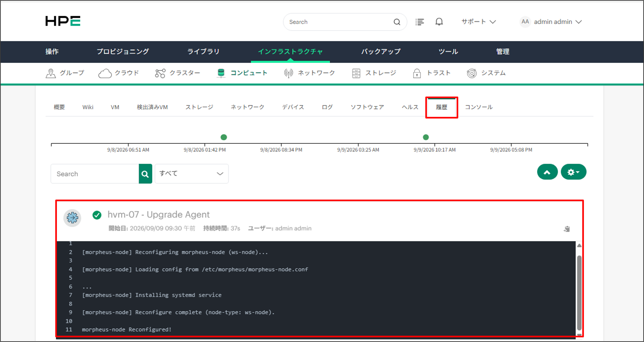The width and height of the screenshot is (644, 342).
Task: Click the 9/9/2026 timeline event dot
Action: click(426, 137)
